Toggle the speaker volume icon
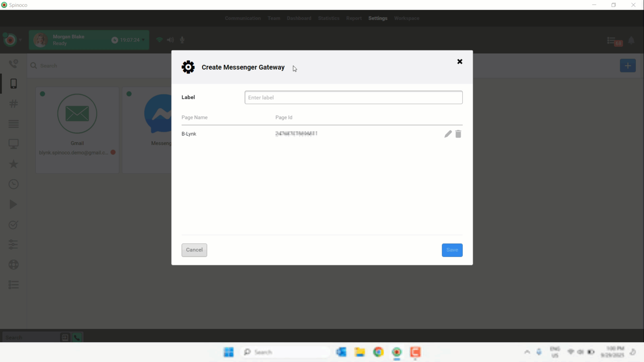Screen dimensions: 644x362 tap(170, 40)
